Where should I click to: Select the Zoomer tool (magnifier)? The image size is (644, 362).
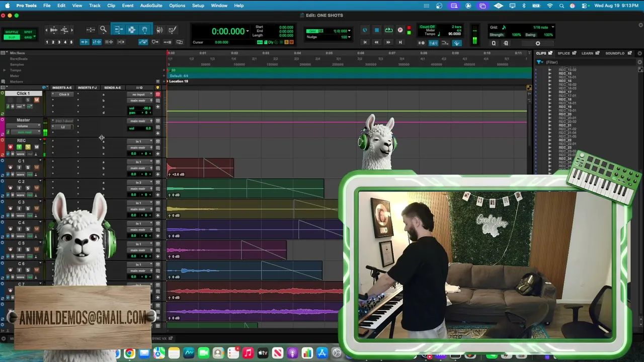tap(103, 30)
